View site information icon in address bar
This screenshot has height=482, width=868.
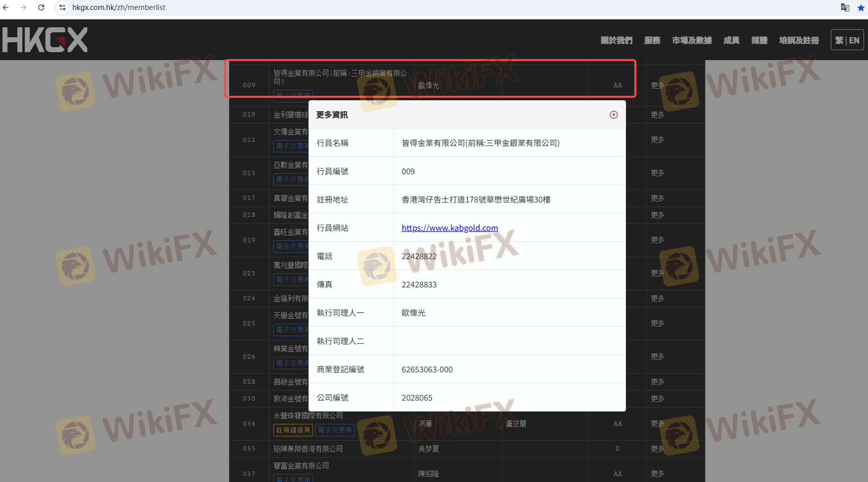62,7
